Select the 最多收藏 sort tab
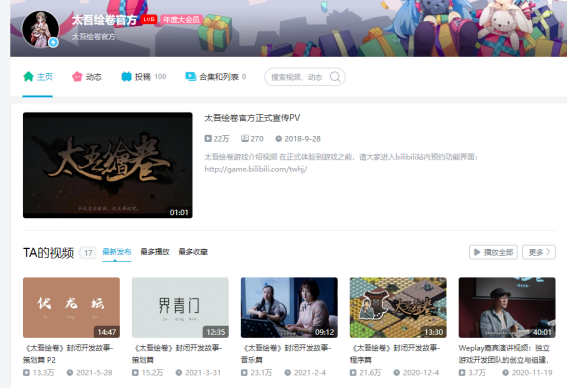 pos(193,252)
